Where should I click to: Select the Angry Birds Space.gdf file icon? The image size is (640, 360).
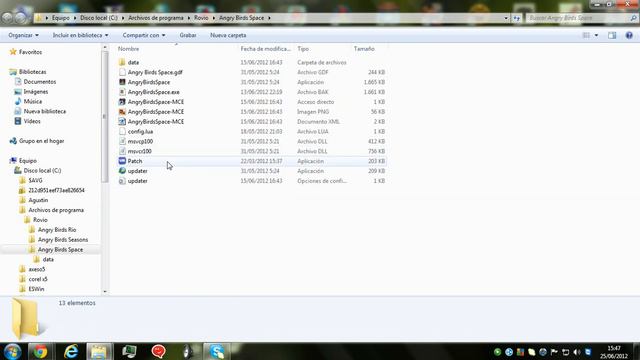point(122,72)
